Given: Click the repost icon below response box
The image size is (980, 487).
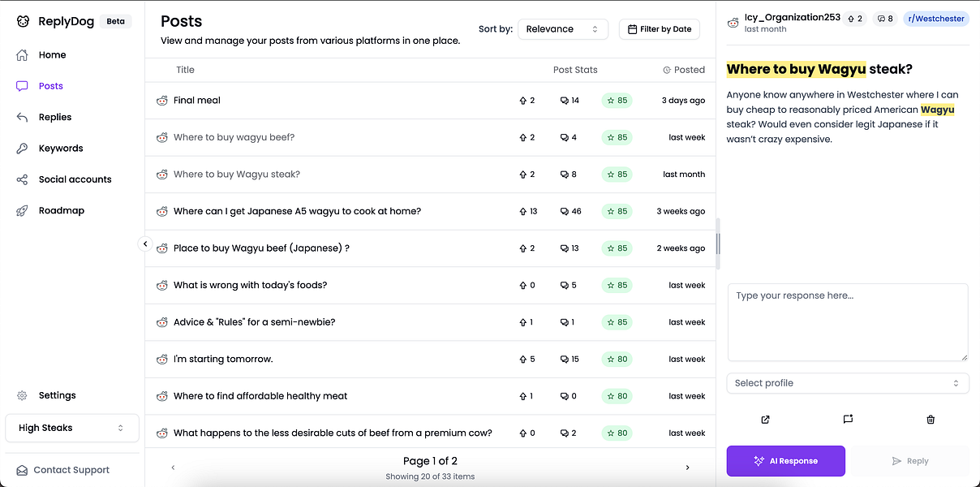Looking at the screenshot, I should tap(848, 420).
